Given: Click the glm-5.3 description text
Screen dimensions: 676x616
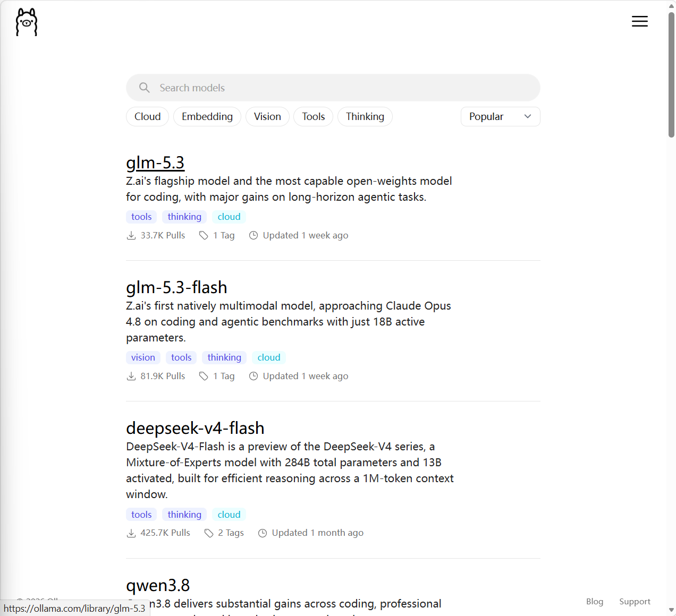Looking at the screenshot, I should 289,189.
